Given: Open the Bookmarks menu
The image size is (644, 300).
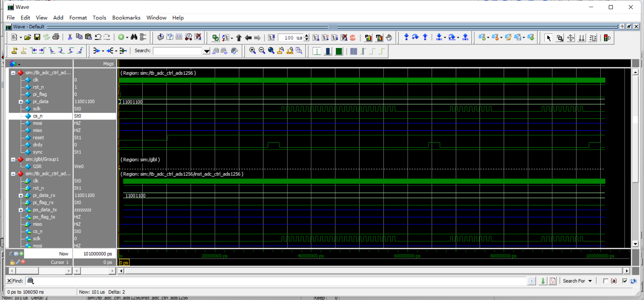Looking at the screenshot, I should 126,18.
